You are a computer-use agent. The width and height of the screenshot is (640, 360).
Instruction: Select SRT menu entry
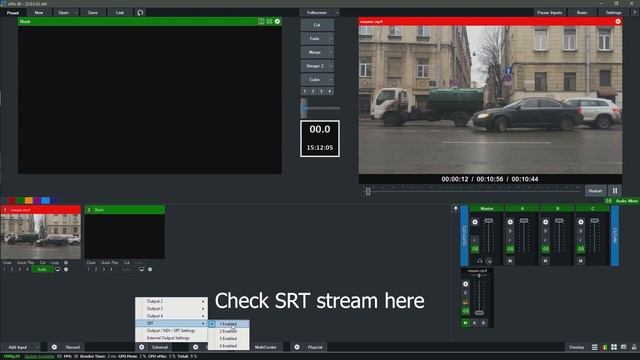tap(171, 323)
